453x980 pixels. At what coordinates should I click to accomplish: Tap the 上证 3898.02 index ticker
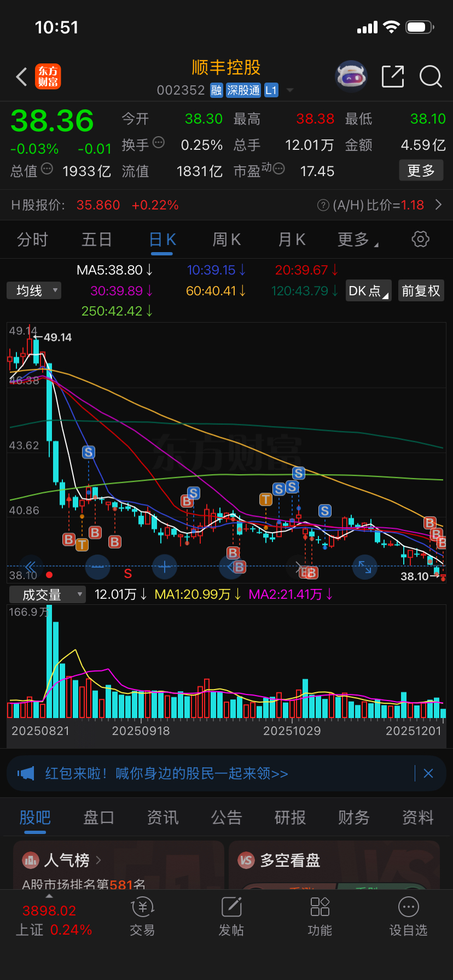coord(49,911)
